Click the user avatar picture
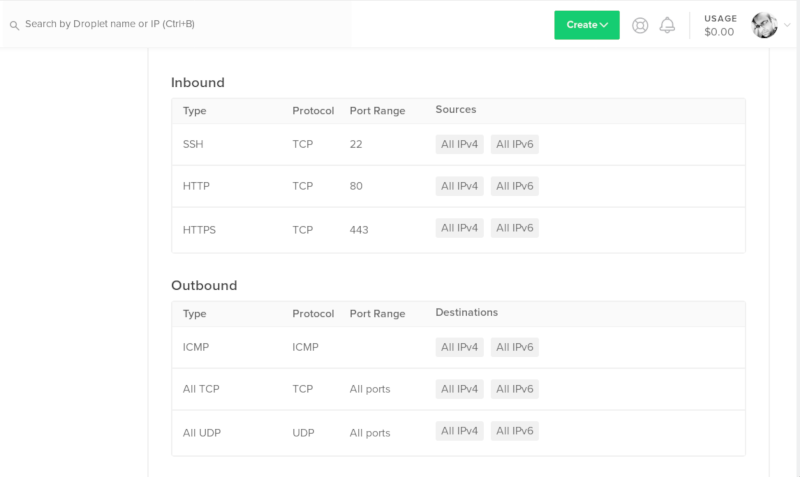 (764, 25)
